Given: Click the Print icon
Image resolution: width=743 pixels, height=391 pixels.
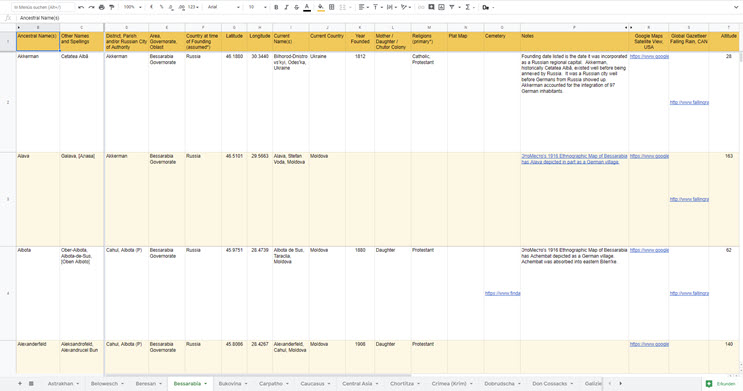Looking at the screenshot, I should click(x=101, y=7).
